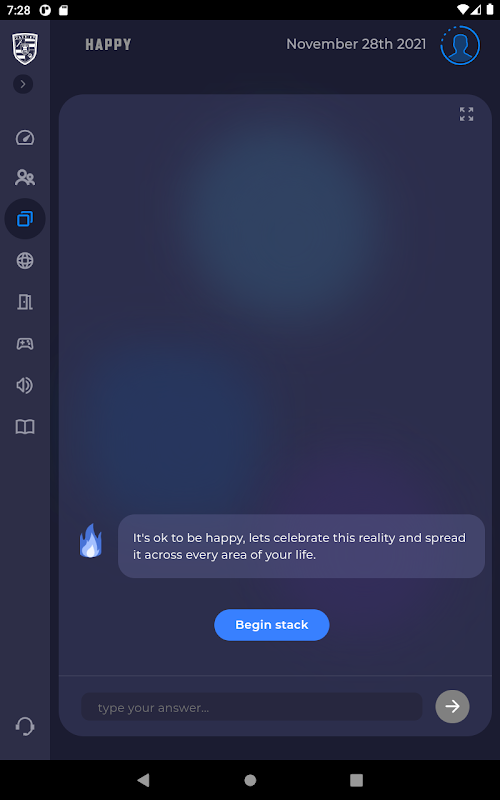Expand the sidebar with the chevron arrow
Screen dimensions: 500x800
coord(23,84)
